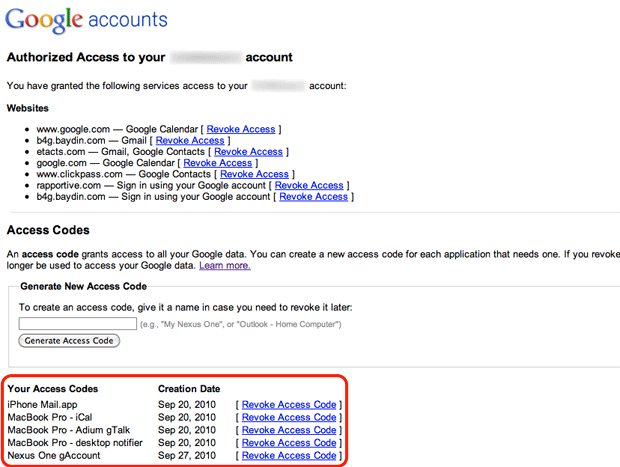Click the 'Generate New Access Code' legend

pos(83,286)
